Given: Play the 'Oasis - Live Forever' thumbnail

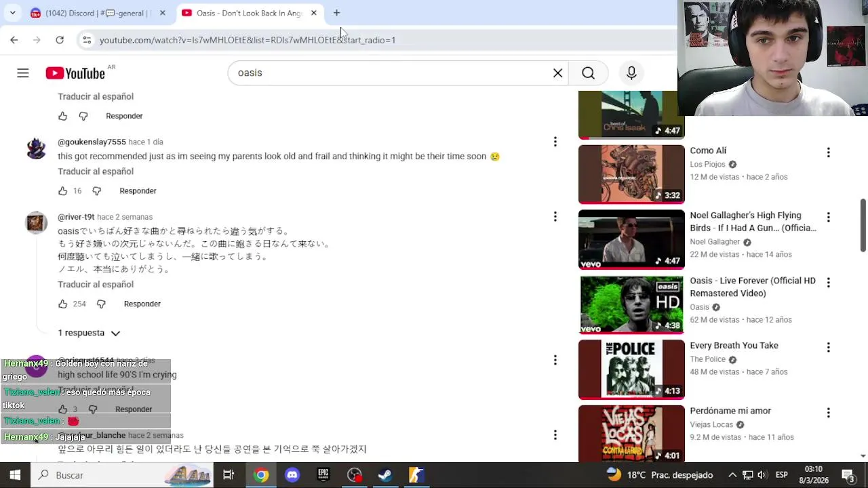Looking at the screenshot, I should pos(631,304).
